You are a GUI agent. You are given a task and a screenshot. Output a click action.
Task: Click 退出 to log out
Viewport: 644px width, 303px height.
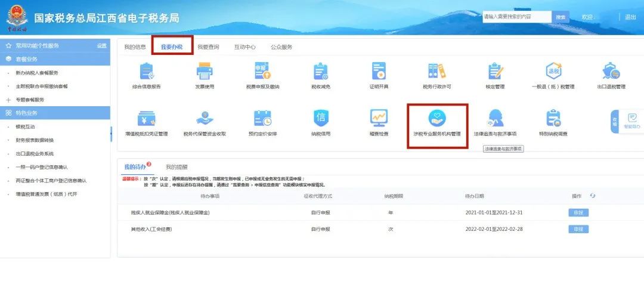click(630, 17)
